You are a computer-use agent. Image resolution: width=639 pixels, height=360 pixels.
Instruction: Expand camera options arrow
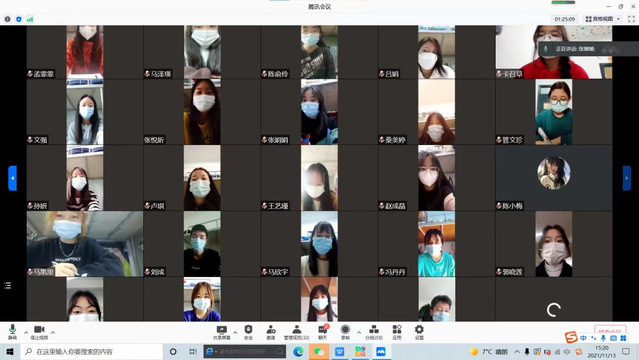[x=53, y=333]
